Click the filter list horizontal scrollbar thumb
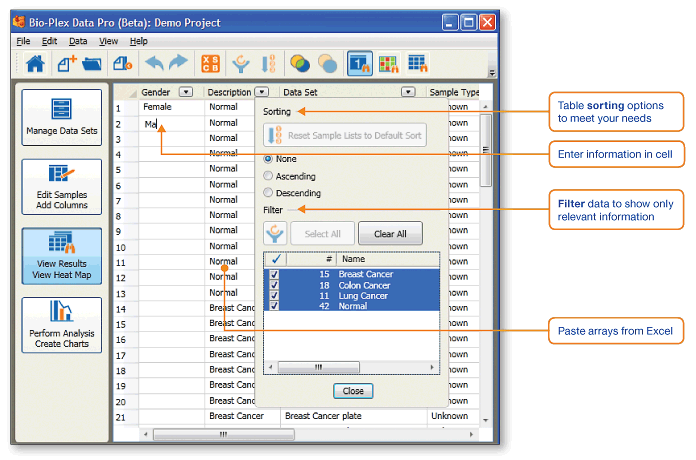Image resolution: width=696 pixels, height=460 pixels. (x=319, y=367)
